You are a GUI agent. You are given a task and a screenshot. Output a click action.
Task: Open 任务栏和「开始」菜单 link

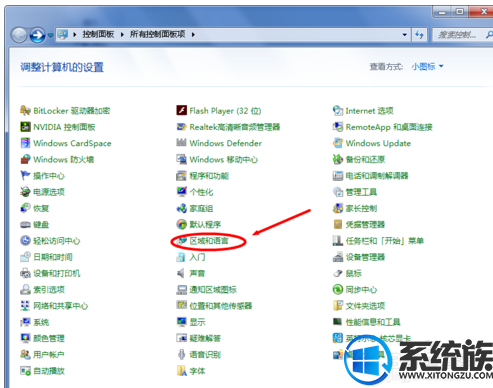(x=384, y=241)
